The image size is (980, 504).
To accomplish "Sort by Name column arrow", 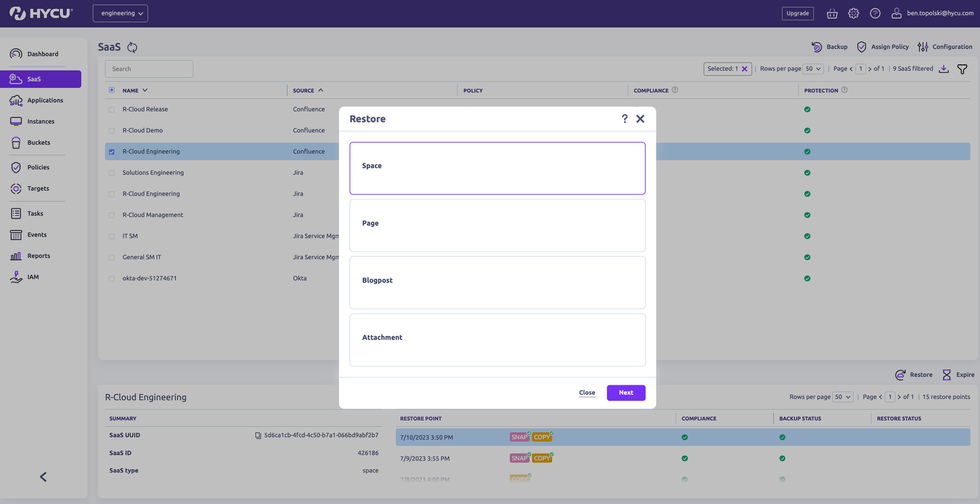I will pyautogui.click(x=145, y=90).
